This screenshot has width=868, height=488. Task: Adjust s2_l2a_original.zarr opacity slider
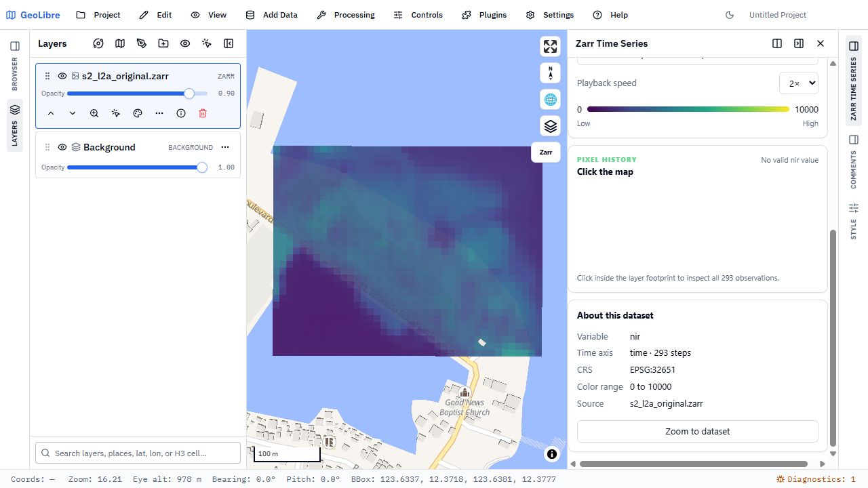click(x=138, y=94)
